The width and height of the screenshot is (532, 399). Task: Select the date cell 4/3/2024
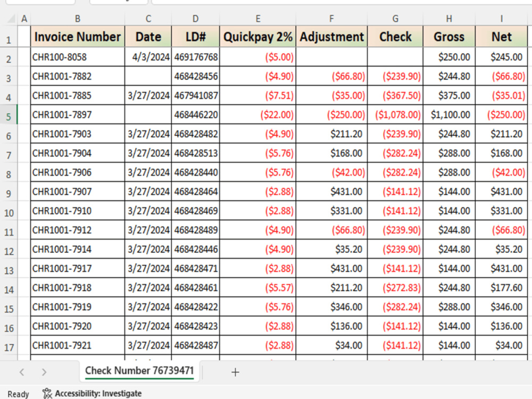click(x=148, y=56)
